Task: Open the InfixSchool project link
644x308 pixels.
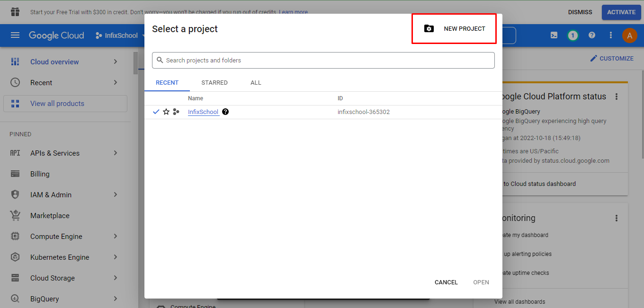Action: 203,112
